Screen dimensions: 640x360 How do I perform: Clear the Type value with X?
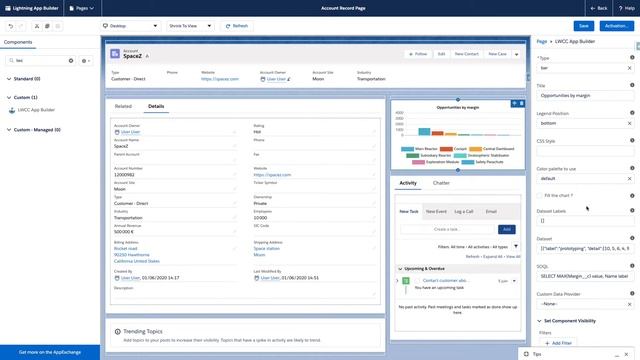click(629, 68)
